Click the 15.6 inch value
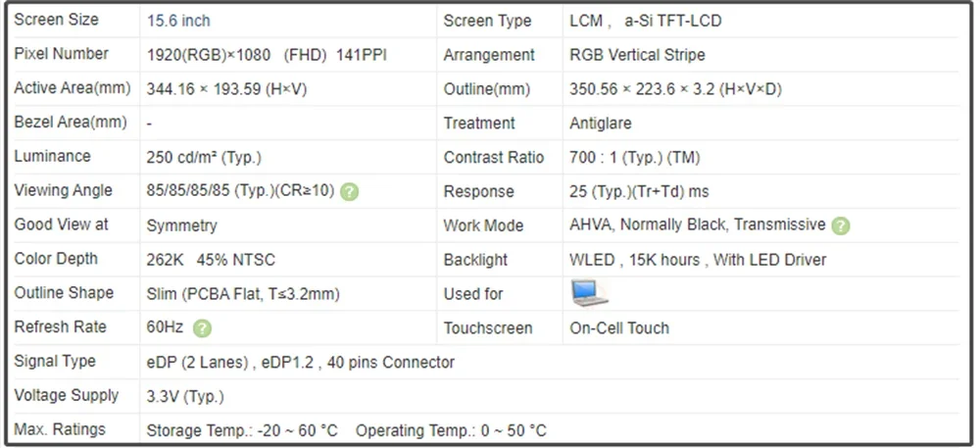Image resolution: width=980 pixels, height=448 pixels. coord(178,21)
